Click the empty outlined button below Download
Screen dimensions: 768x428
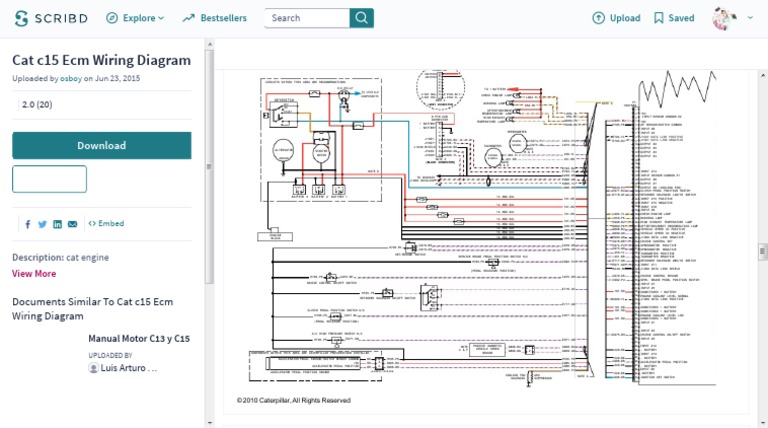point(49,179)
